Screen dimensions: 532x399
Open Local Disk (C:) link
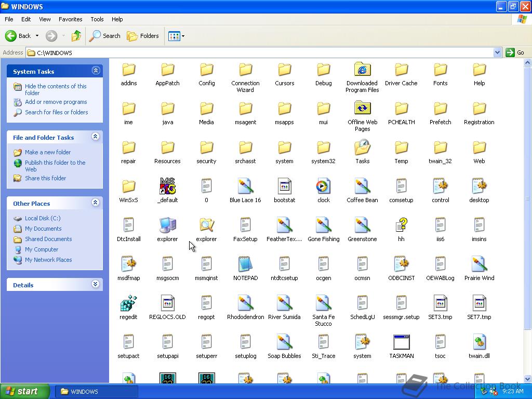pyautogui.click(x=43, y=218)
